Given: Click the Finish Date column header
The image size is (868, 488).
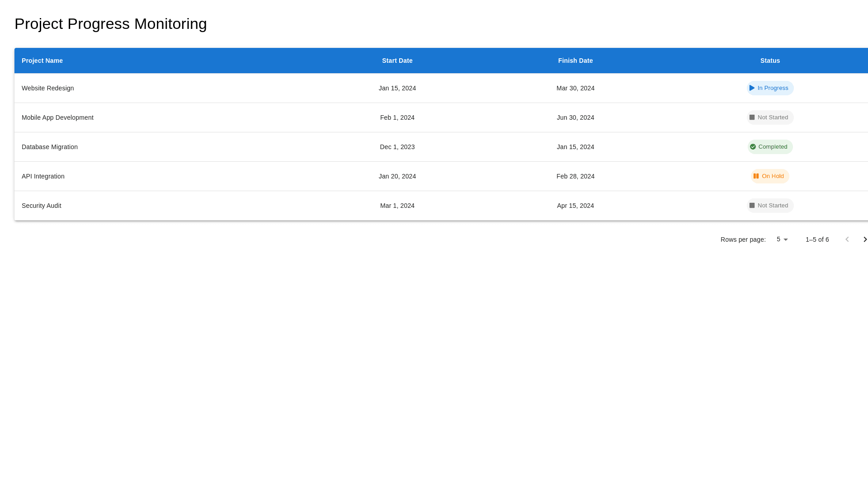Looking at the screenshot, I should click(575, 61).
